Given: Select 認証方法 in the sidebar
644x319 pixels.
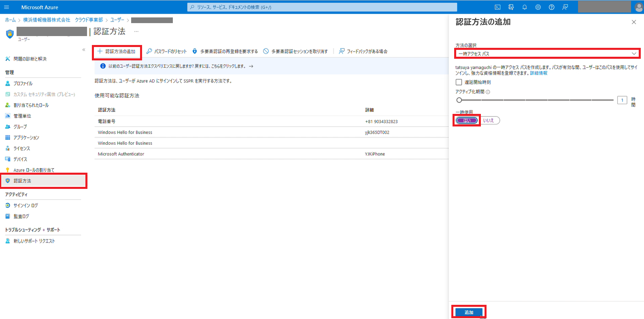Looking at the screenshot, I should [x=44, y=181].
